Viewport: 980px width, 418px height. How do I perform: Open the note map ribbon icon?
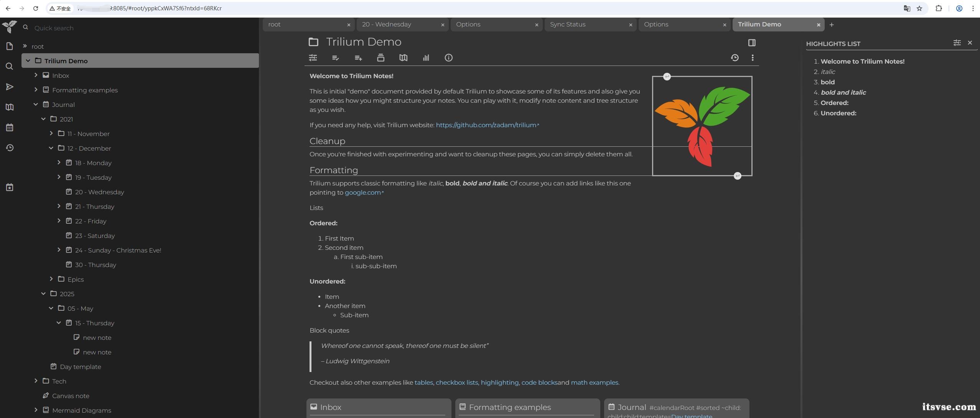click(403, 58)
